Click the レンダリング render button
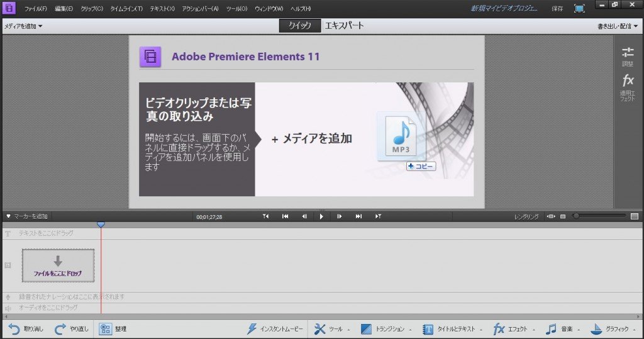644x339 pixels. tap(526, 216)
